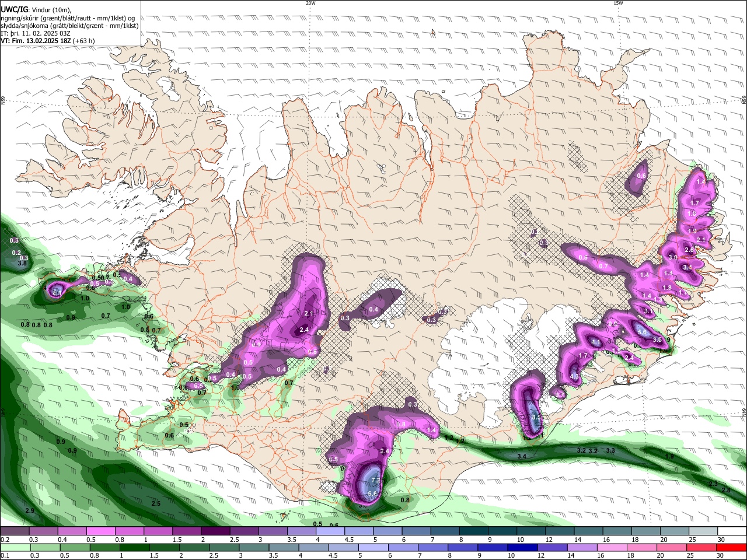The image size is (747, 560).
Task: Click the 3.6 snow value on the map
Action: pos(657,340)
